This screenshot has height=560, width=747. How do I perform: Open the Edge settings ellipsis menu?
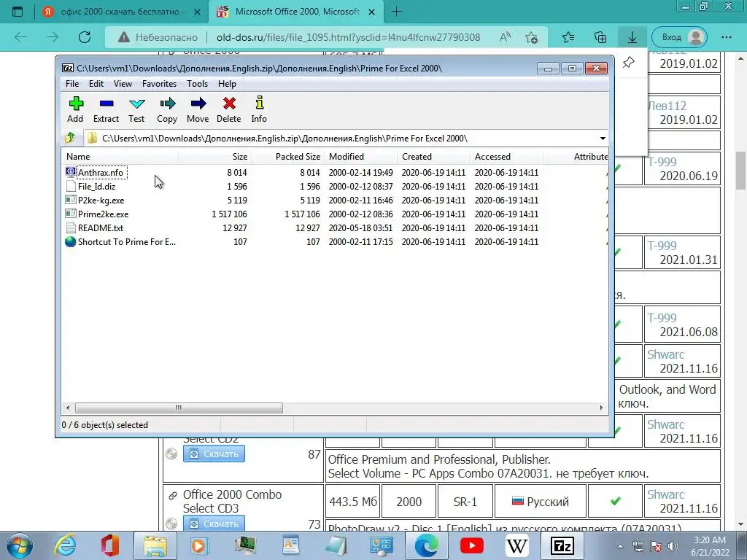(727, 37)
